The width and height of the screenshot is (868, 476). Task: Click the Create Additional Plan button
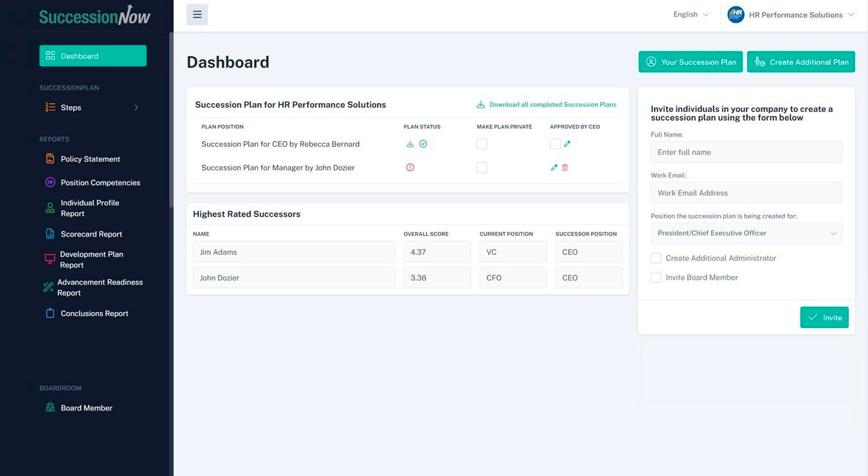(800, 62)
